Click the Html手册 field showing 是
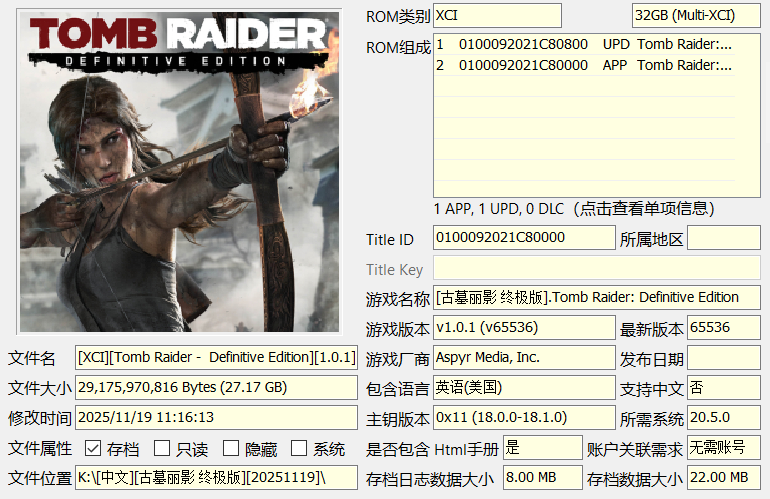The image size is (770, 499). (543, 447)
